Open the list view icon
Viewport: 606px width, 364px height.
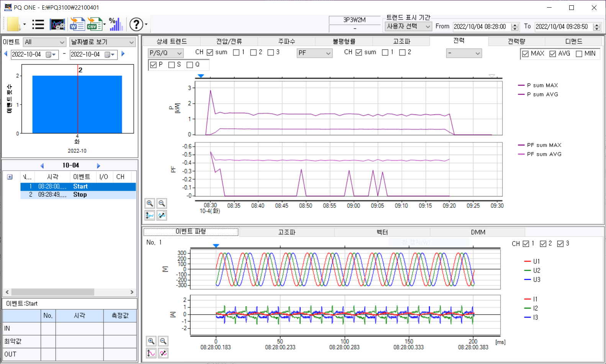pos(38,24)
